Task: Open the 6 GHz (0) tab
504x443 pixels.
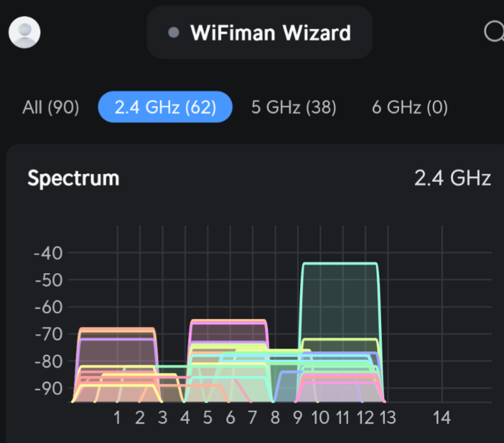Action: pyautogui.click(x=410, y=108)
